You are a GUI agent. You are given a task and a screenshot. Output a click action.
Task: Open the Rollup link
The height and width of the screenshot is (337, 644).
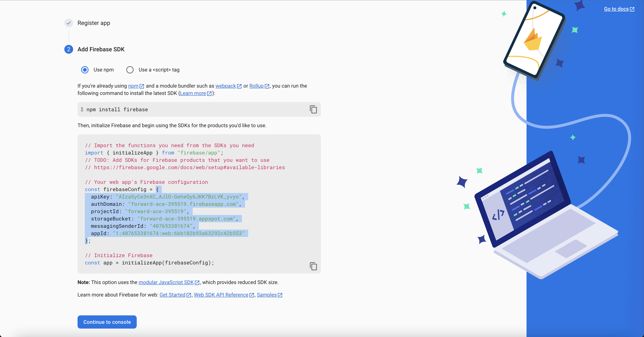point(256,86)
